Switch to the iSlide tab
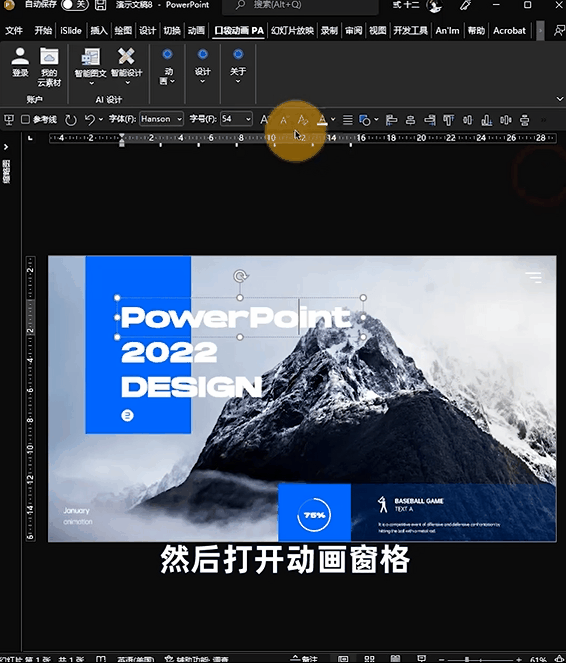Screen dimensions: 566x663 pos(71,30)
